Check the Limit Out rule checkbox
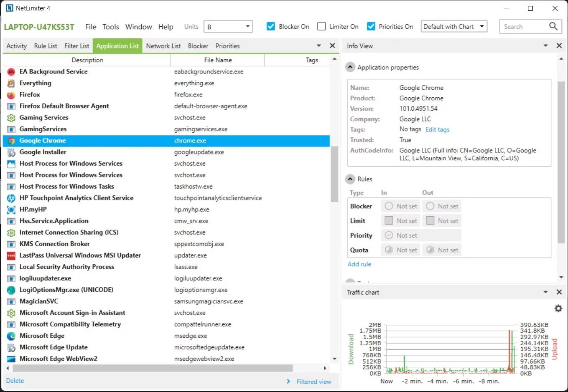568x392 pixels. pos(430,220)
